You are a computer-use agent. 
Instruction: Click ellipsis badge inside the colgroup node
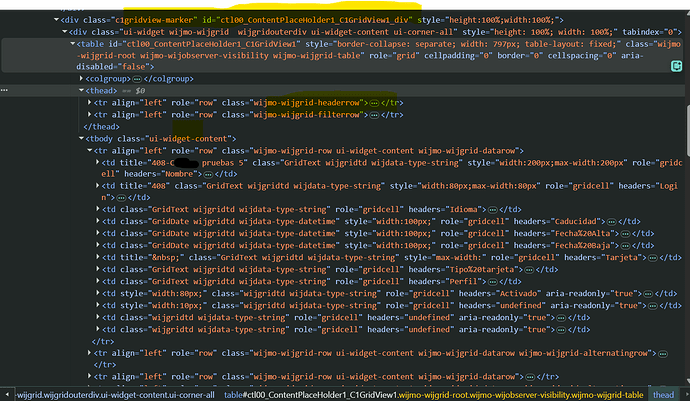(x=137, y=79)
